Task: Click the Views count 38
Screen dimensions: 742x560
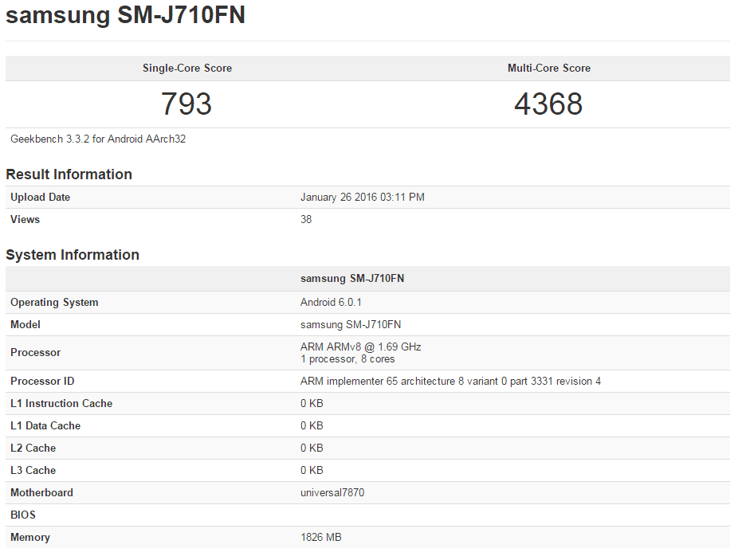Action: tap(306, 220)
